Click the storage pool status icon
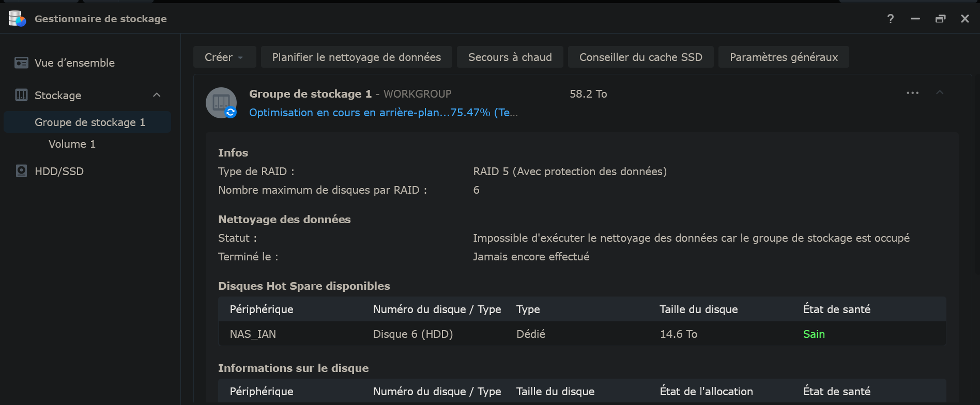This screenshot has height=405, width=980. click(x=221, y=103)
